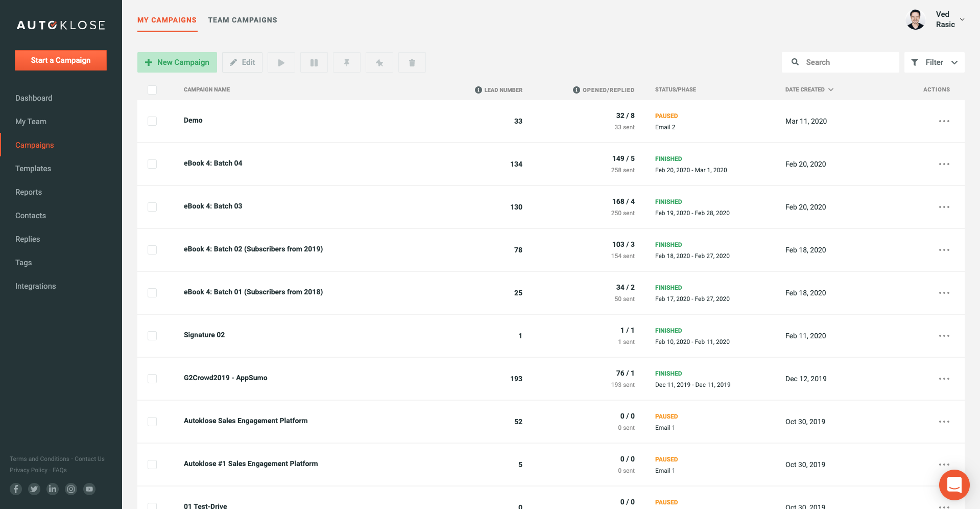The height and width of the screenshot is (509, 980).
Task: Switch to My Campaigns tab
Action: point(167,20)
